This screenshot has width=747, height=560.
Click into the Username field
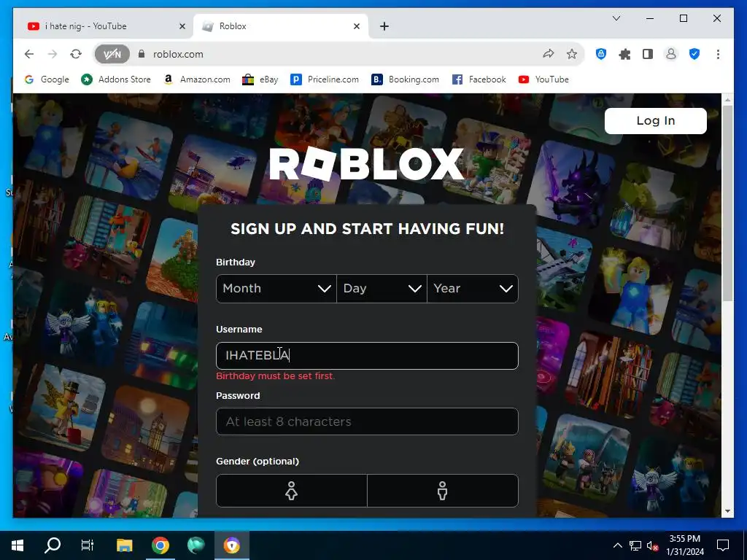(x=367, y=356)
